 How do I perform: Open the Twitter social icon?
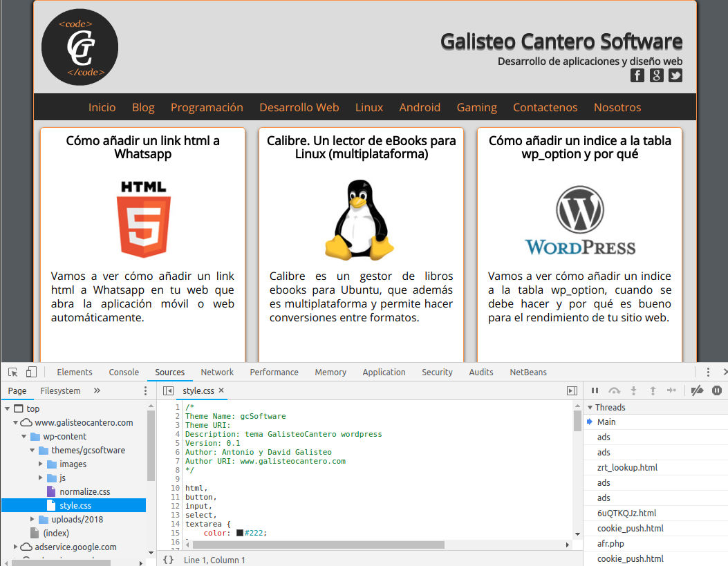(675, 75)
